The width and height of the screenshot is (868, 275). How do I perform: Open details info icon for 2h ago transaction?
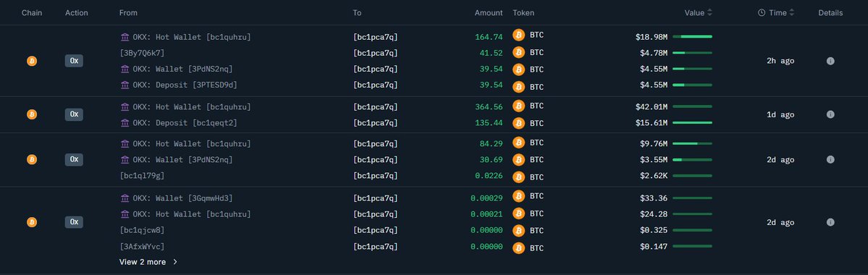[830, 61]
